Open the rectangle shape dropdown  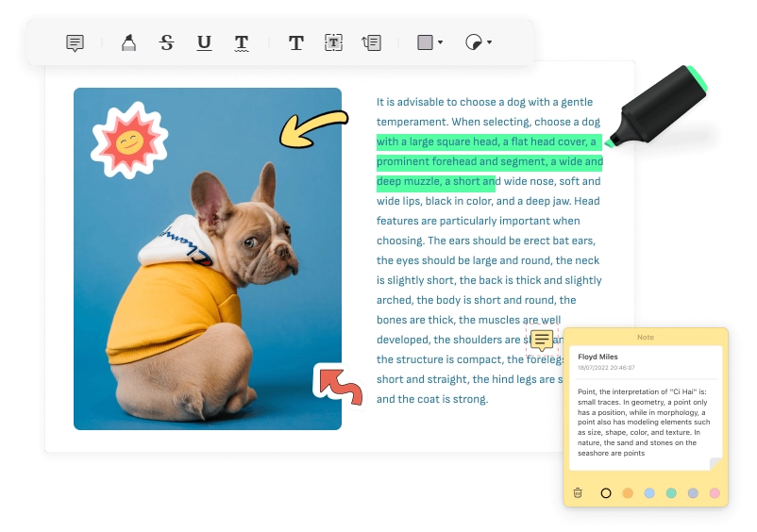(429, 42)
